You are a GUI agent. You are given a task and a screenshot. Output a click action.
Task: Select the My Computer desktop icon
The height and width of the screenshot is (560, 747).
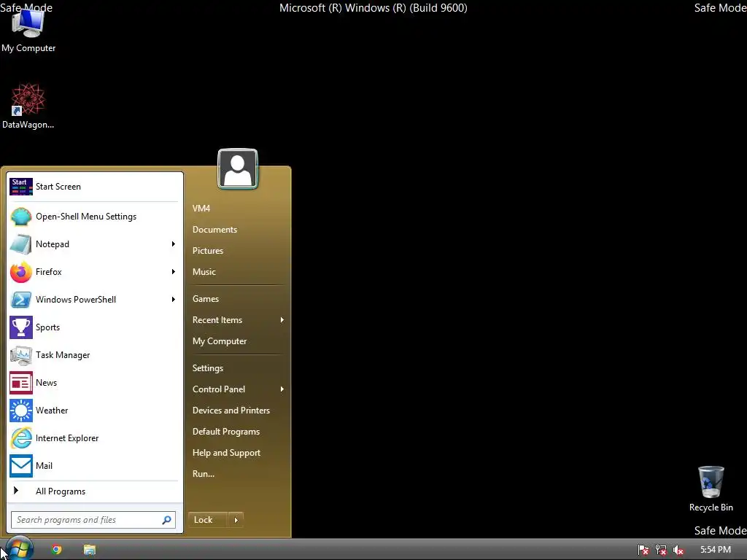click(28, 28)
